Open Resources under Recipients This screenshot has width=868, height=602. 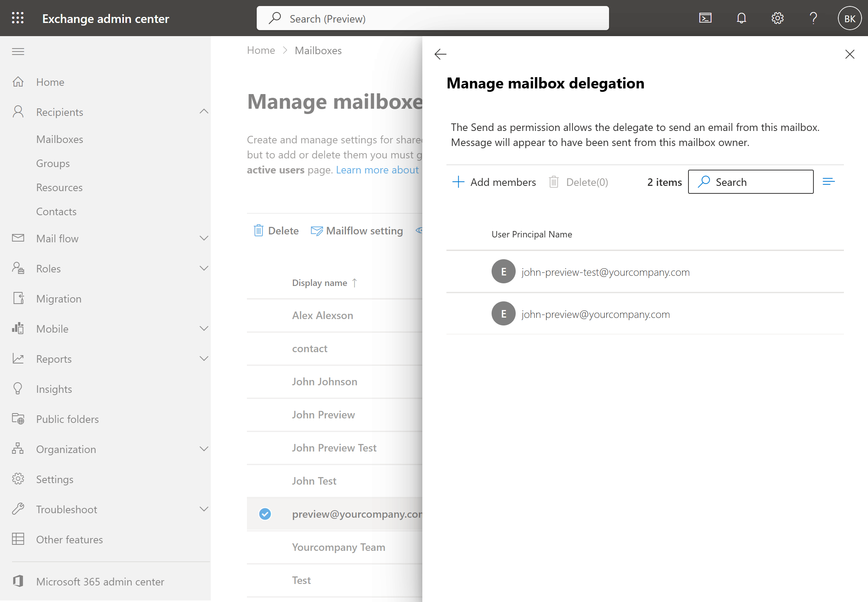(x=59, y=187)
